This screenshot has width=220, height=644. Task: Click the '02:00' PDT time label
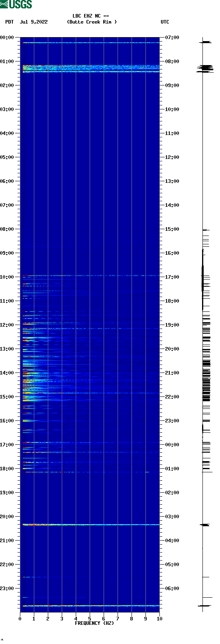tap(7, 85)
